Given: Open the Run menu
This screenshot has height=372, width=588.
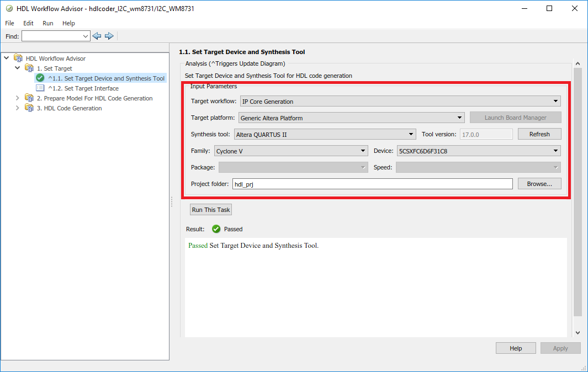Looking at the screenshot, I should tap(47, 23).
